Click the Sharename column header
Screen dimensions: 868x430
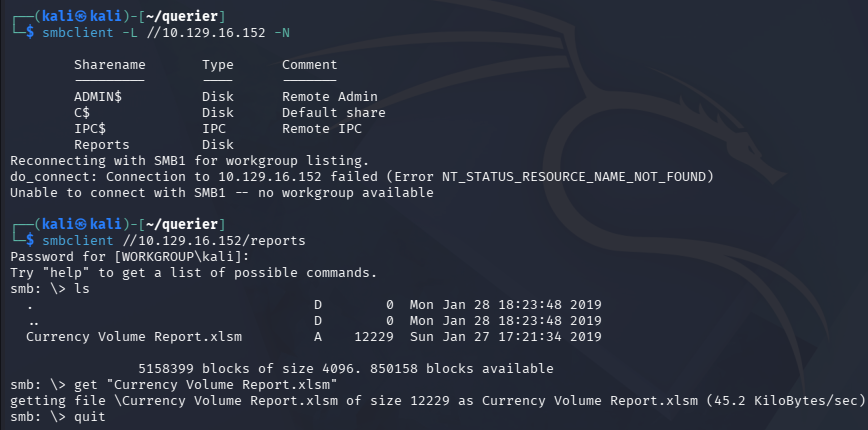(109, 65)
